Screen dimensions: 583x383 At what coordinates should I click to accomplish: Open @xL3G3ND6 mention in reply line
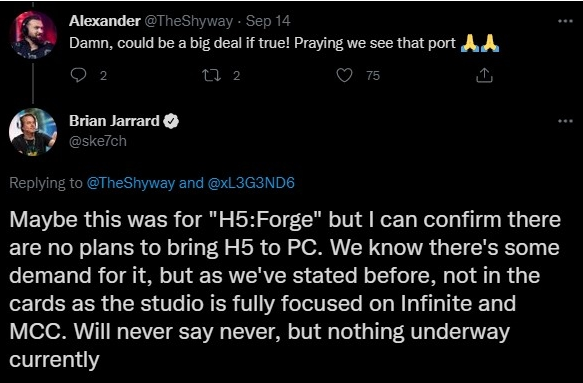click(251, 183)
